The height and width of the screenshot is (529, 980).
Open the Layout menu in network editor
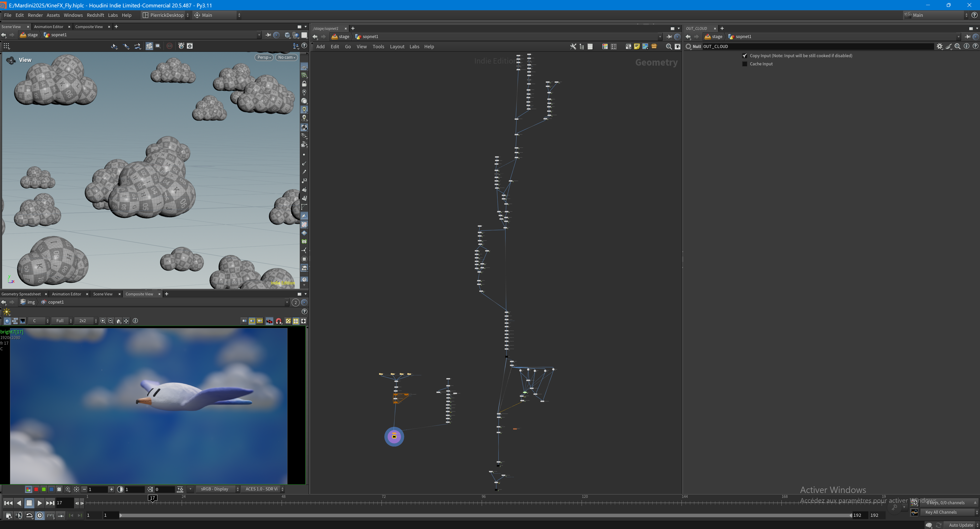pos(397,46)
